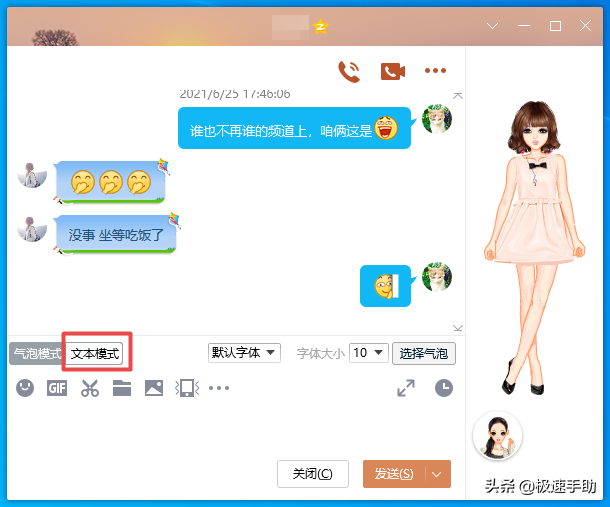Switch to bubble mode (气泡模式)

37,353
